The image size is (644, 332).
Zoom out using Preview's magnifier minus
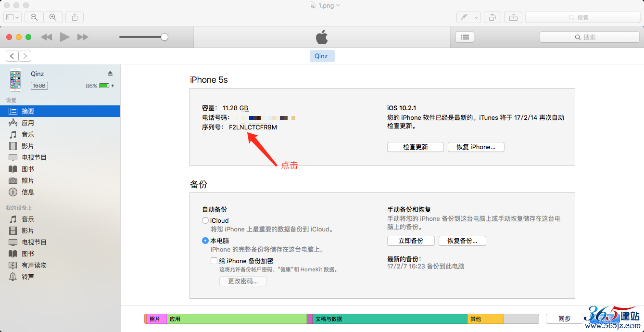point(34,17)
